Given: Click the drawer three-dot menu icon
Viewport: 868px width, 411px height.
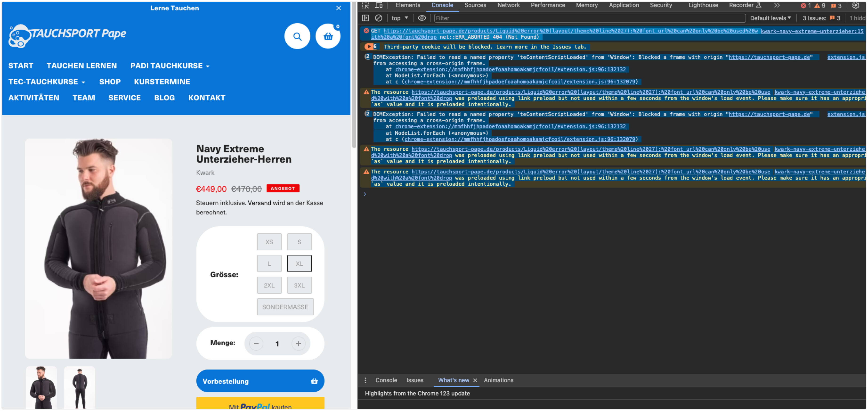Looking at the screenshot, I should click(365, 380).
